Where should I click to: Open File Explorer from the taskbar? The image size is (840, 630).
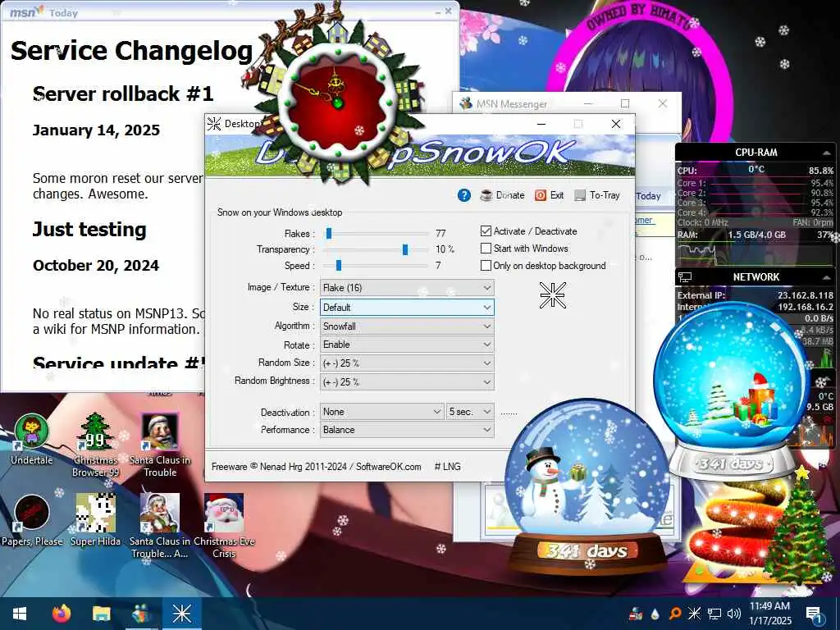(x=101, y=614)
